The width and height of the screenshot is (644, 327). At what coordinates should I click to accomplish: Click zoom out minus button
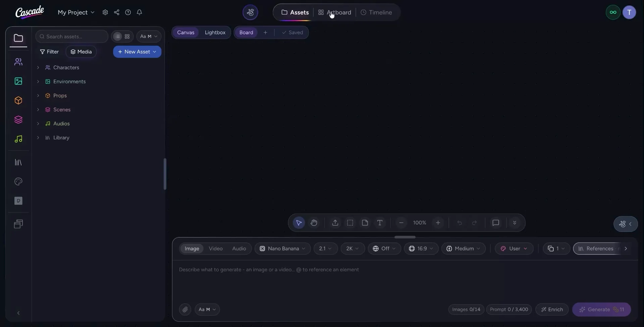point(401,223)
